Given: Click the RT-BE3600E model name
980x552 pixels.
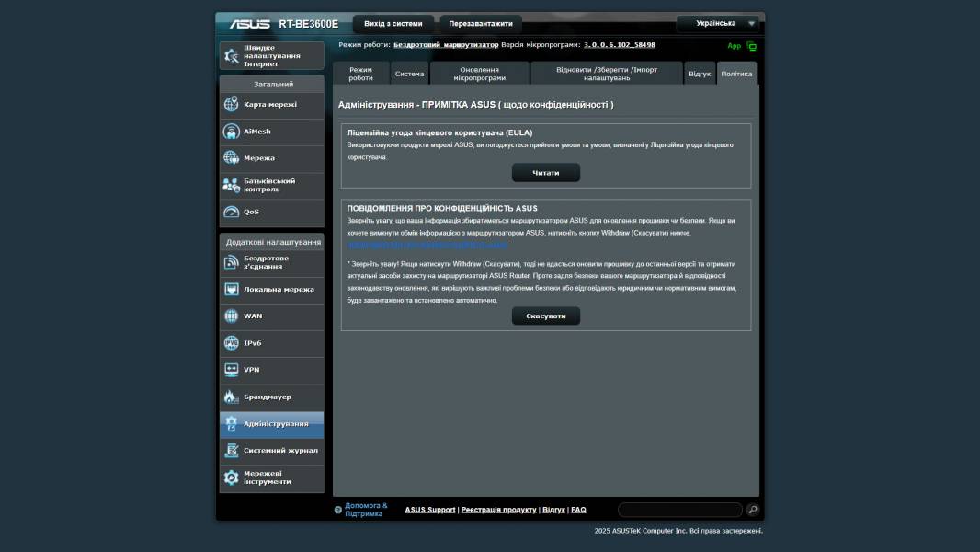Looking at the screenshot, I should (x=308, y=24).
